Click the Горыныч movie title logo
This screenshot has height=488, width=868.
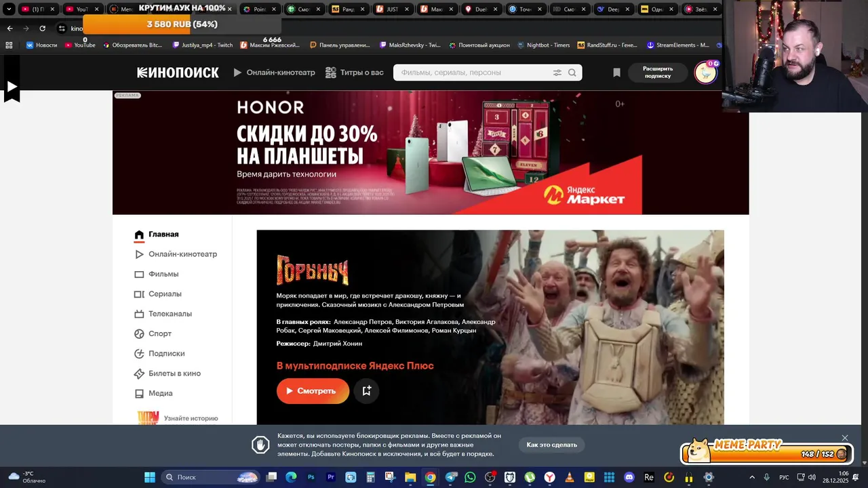click(313, 270)
